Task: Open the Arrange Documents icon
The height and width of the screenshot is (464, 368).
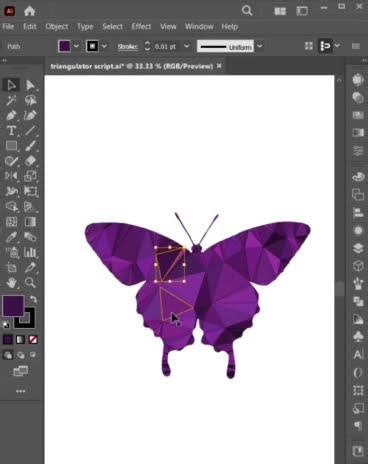Action: point(280,11)
